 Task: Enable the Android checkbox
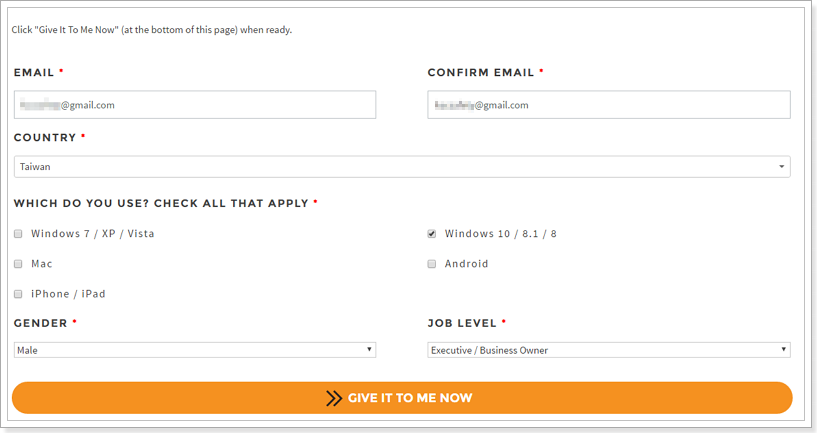click(432, 264)
